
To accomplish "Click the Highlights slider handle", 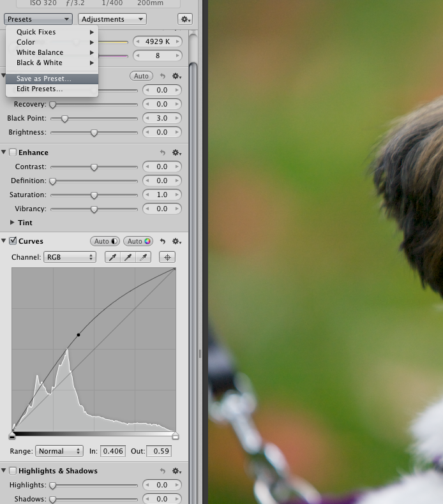I will click(52, 485).
